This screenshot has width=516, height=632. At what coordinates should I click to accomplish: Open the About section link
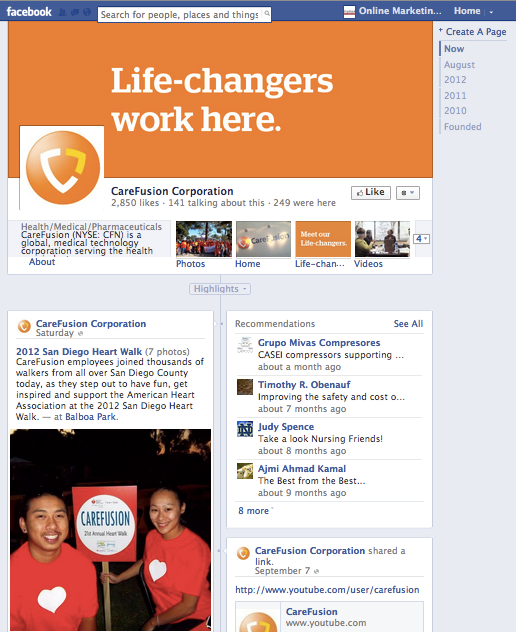pos(42,262)
